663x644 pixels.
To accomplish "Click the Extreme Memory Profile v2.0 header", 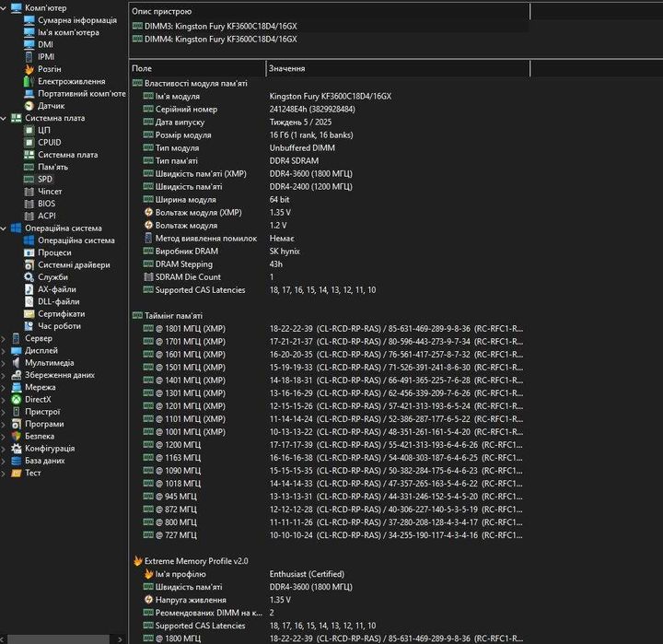I will [x=196, y=561].
